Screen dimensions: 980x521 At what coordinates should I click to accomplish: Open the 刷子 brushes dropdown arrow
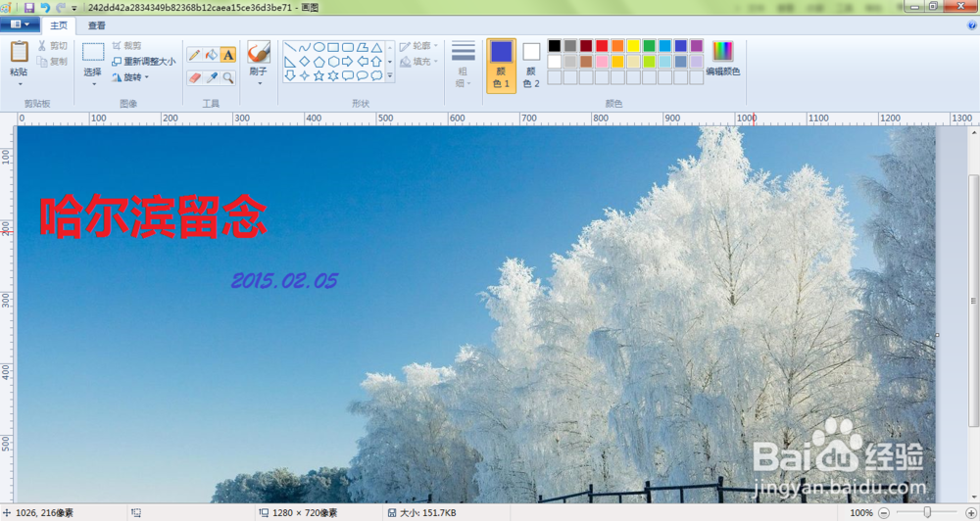(258, 83)
